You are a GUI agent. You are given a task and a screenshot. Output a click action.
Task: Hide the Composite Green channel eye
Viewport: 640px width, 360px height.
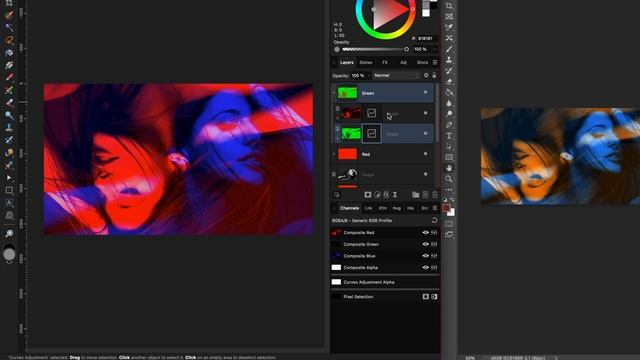425,244
